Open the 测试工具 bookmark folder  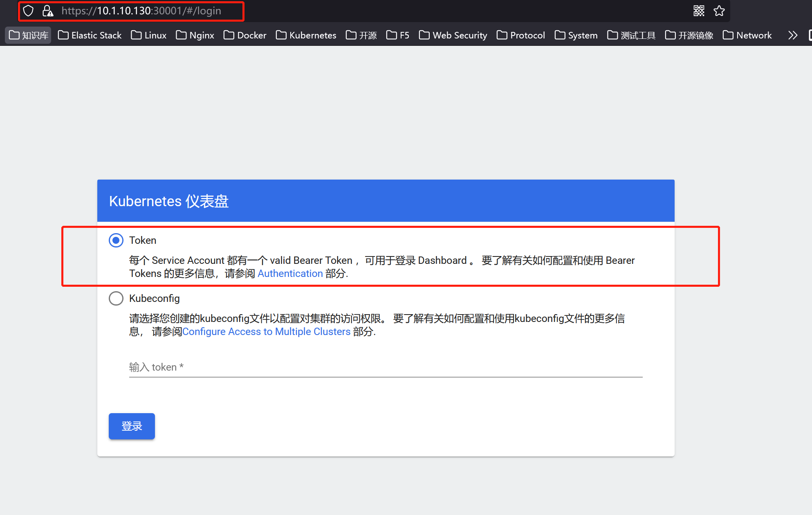(631, 36)
